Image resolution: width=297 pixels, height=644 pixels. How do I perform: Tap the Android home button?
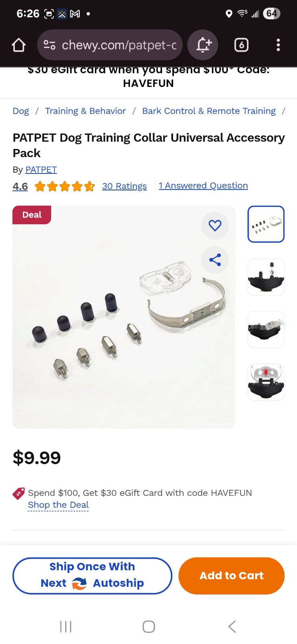148,627
